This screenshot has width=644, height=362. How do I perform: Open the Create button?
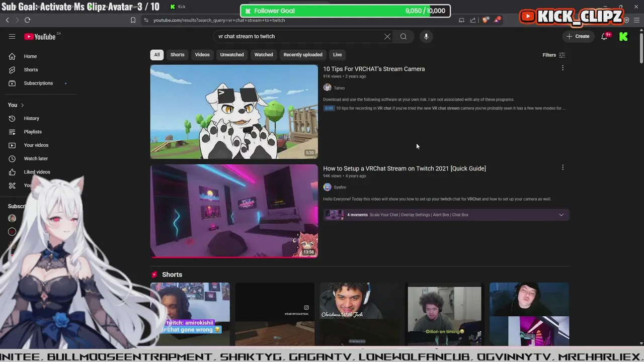click(578, 36)
